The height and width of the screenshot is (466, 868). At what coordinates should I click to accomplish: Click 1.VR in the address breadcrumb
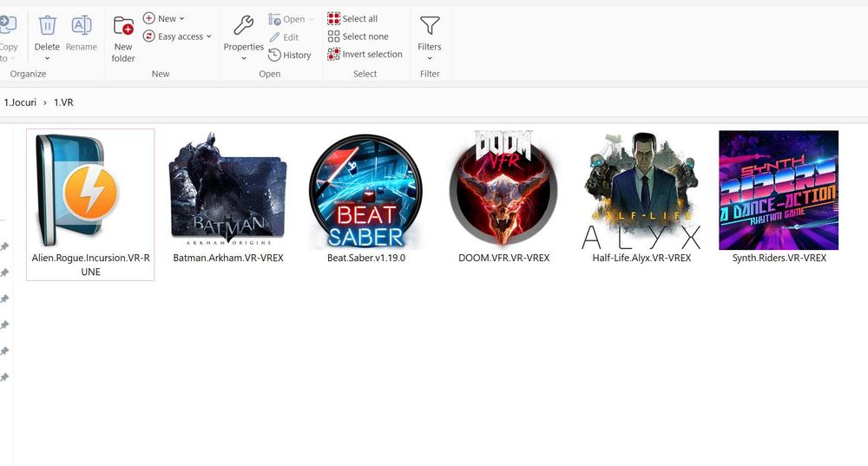tap(63, 102)
